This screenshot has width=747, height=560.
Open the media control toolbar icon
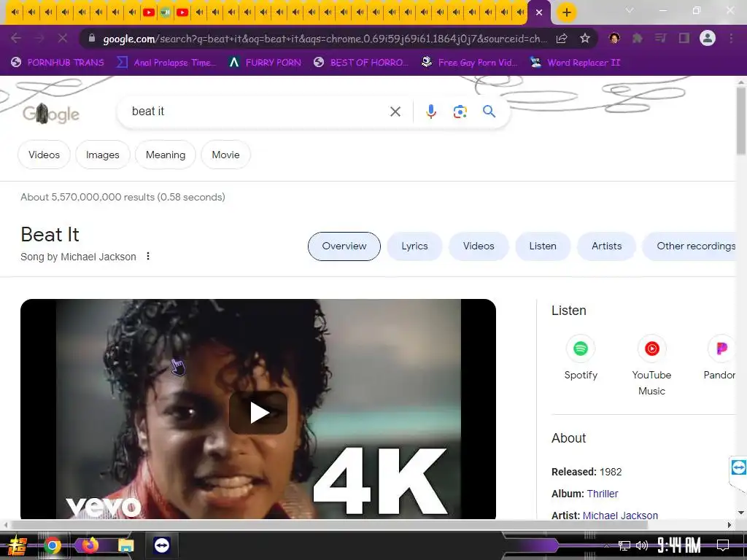[660, 38]
